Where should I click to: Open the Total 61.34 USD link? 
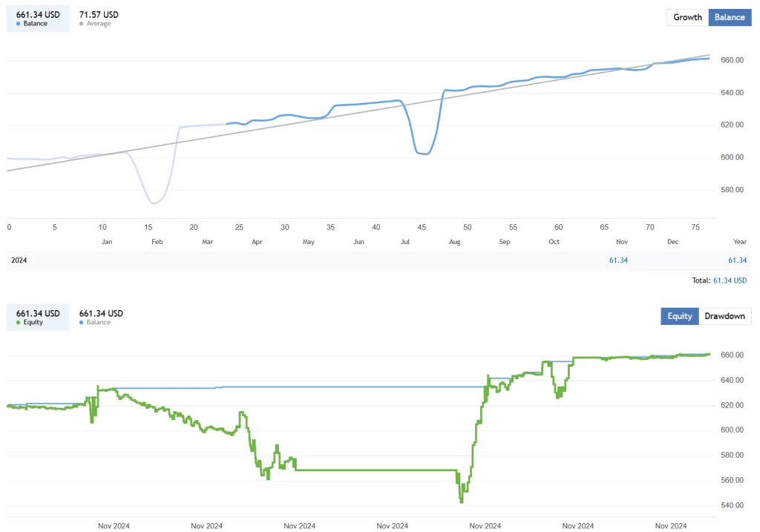point(730,280)
